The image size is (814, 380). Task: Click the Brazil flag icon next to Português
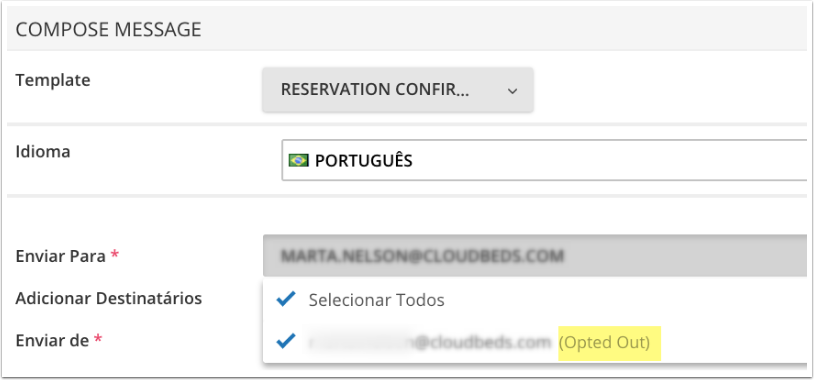299,161
